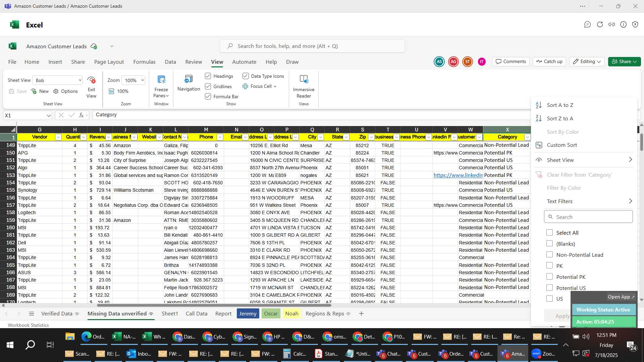This screenshot has width=644, height=362.
Task: Add a new sheet with plus icon
Action: click(361, 313)
